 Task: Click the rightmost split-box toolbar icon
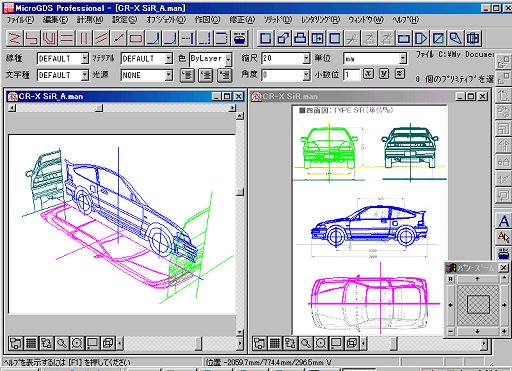[473, 38]
